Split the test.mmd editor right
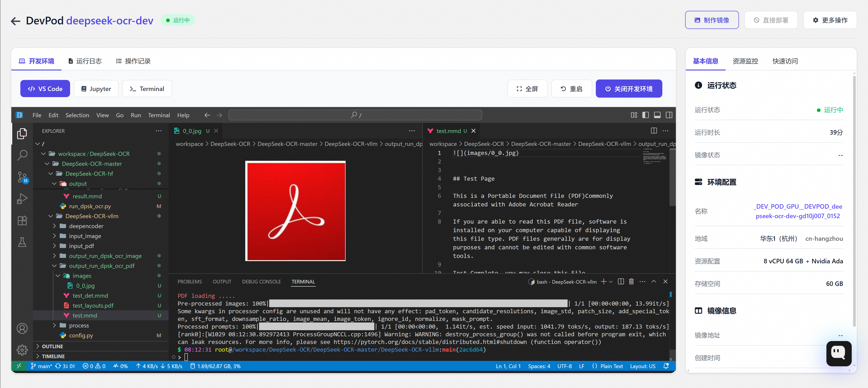The image size is (868, 388). pos(654,131)
